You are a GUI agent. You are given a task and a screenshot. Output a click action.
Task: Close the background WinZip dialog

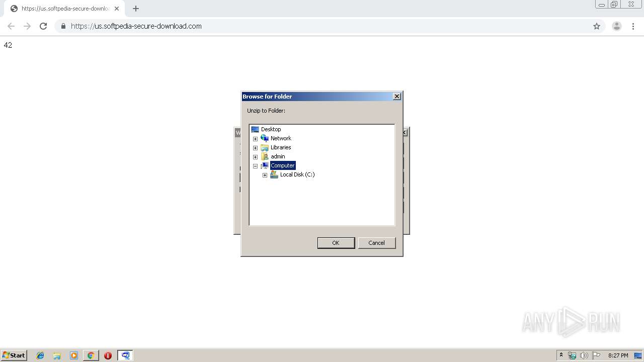click(405, 132)
